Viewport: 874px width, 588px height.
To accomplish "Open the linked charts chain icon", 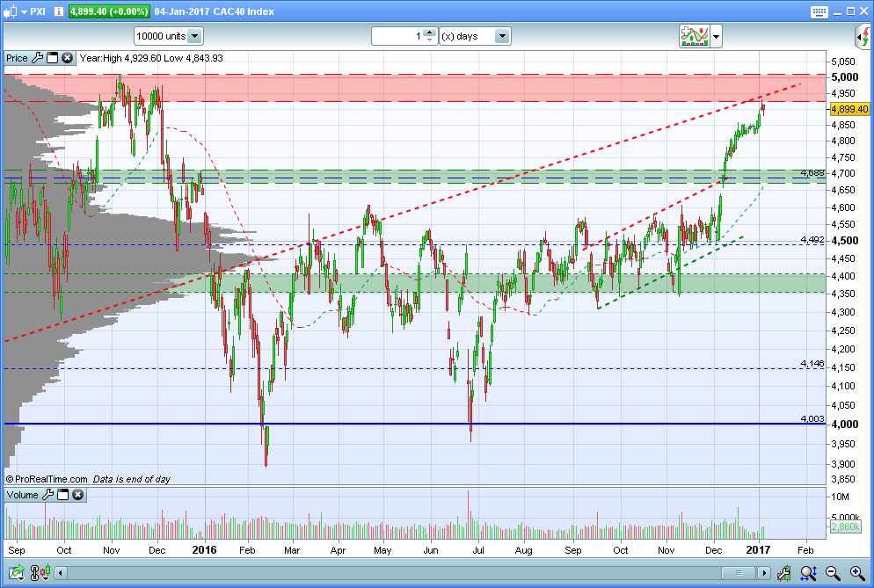I will click(x=39, y=572).
